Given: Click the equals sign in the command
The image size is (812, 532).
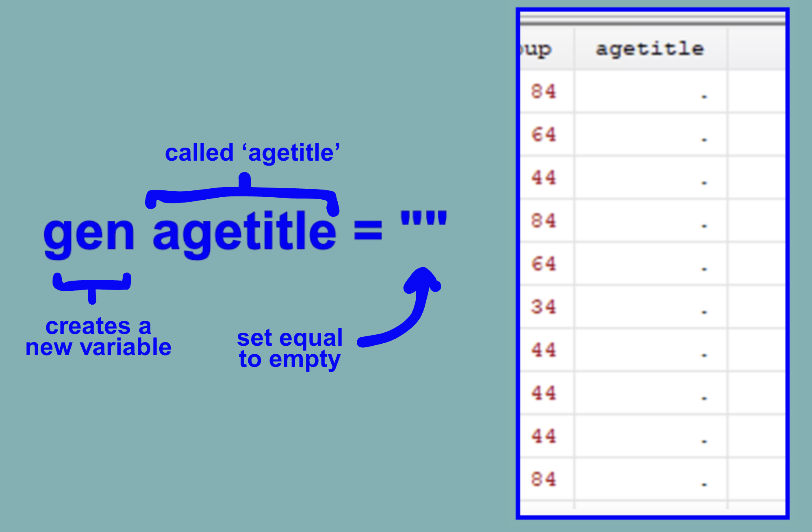Looking at the screenshot, I should tap(368, 230).
